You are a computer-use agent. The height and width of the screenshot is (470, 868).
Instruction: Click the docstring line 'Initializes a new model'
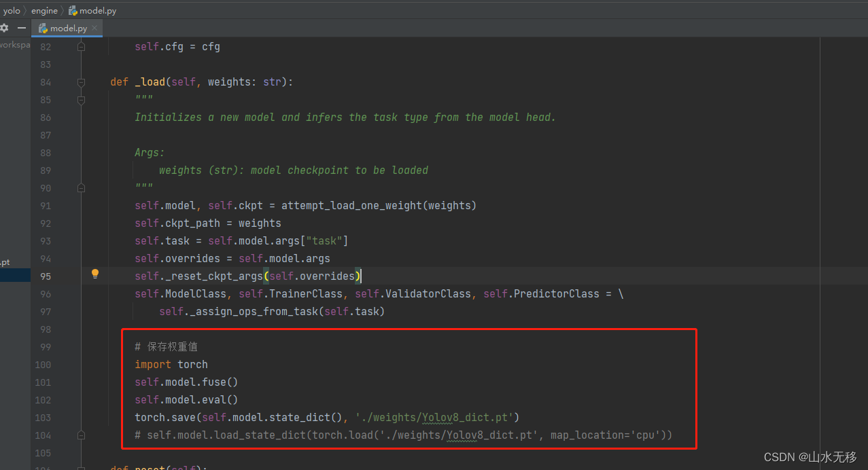tap(345, 117)
